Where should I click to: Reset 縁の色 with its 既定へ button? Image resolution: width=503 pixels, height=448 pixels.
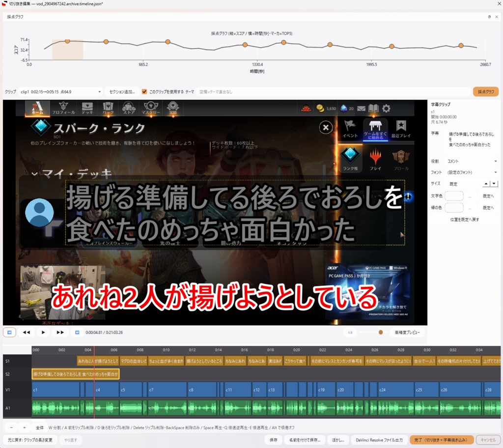[488, 208]
